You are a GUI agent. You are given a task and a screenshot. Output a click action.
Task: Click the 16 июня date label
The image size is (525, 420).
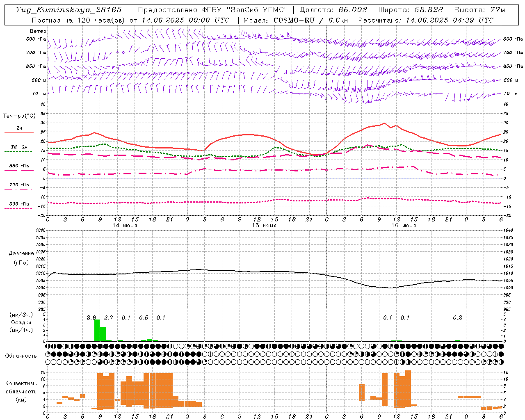click(404, 226)
